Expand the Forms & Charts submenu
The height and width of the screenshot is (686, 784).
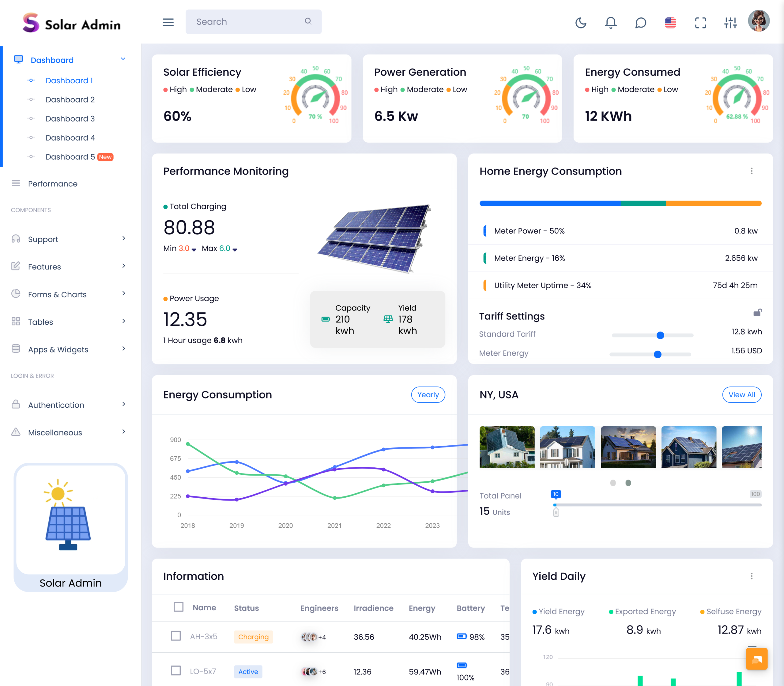pyautogui.click(x=124, y=294)
